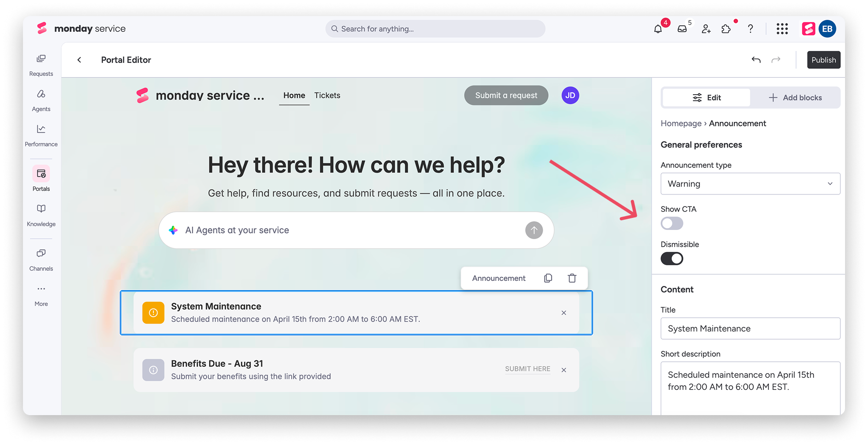Click the invite members icon

point(706,29)
